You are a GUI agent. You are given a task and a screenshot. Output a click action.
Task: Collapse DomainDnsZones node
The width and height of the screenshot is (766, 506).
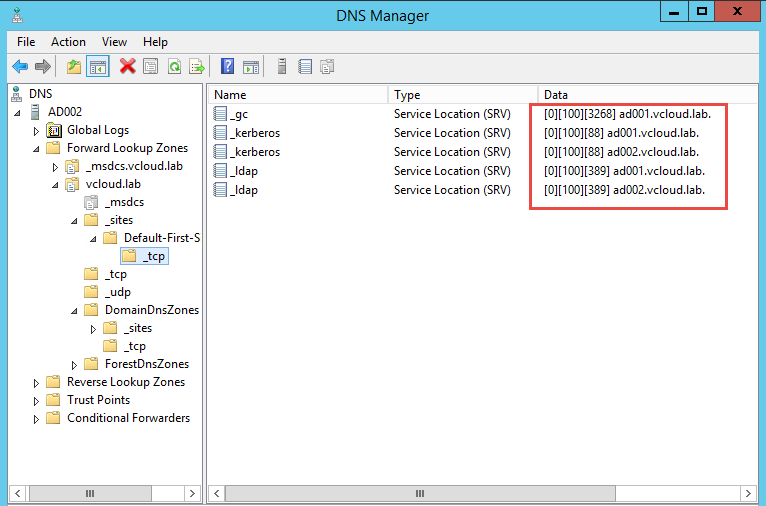(x=74, y=311)
